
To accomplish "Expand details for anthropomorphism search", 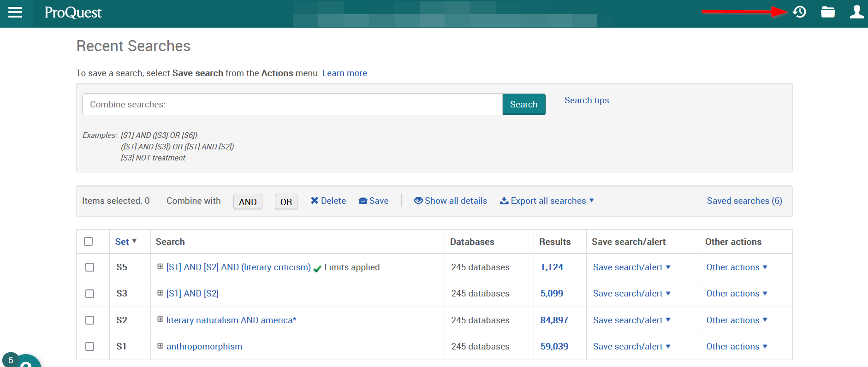I will (160, 346).
